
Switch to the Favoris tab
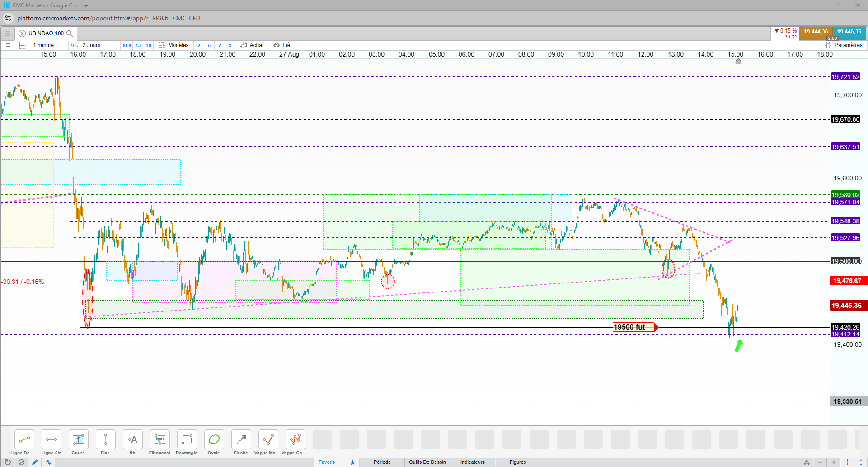click(x=327, y=462)
